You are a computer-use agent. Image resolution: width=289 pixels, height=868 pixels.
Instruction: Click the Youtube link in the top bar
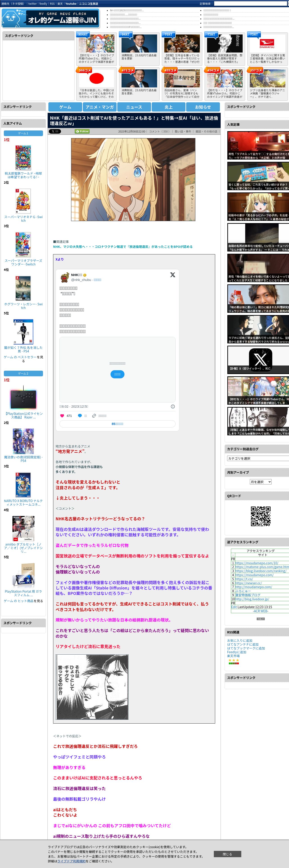[x=71, y=4]
